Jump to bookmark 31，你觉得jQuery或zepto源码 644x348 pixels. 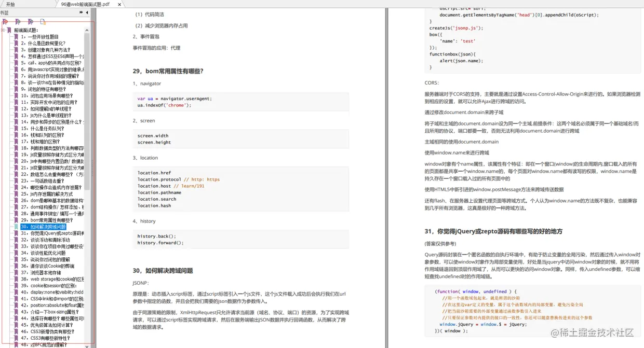52,233
